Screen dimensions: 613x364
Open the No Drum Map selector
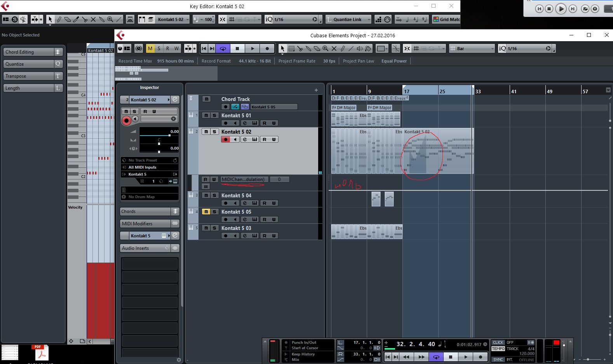click(150, 197)
